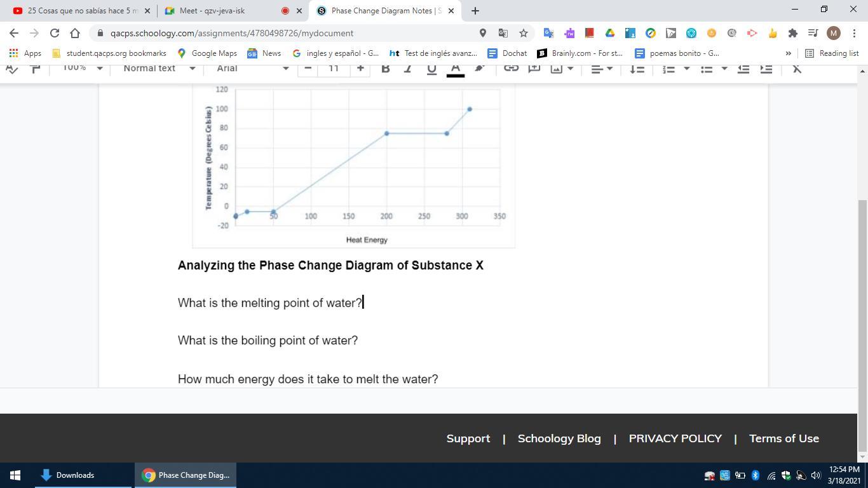The width and height of the screenshot is (868, 488).
Task: Toggle bold formatting in the toolbar
Action: pos(385,69)
